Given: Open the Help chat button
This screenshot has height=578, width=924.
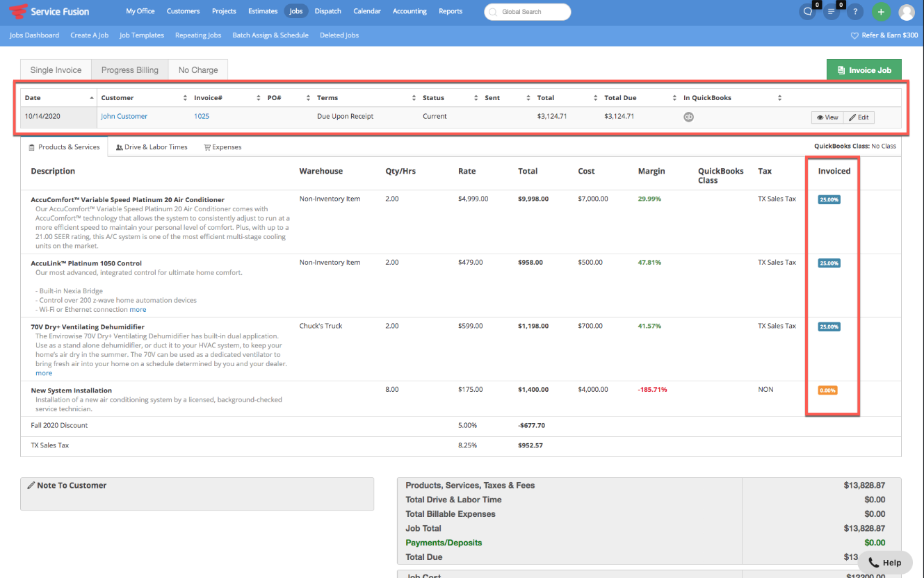Looking at the screenshot, I should point(884,563).
